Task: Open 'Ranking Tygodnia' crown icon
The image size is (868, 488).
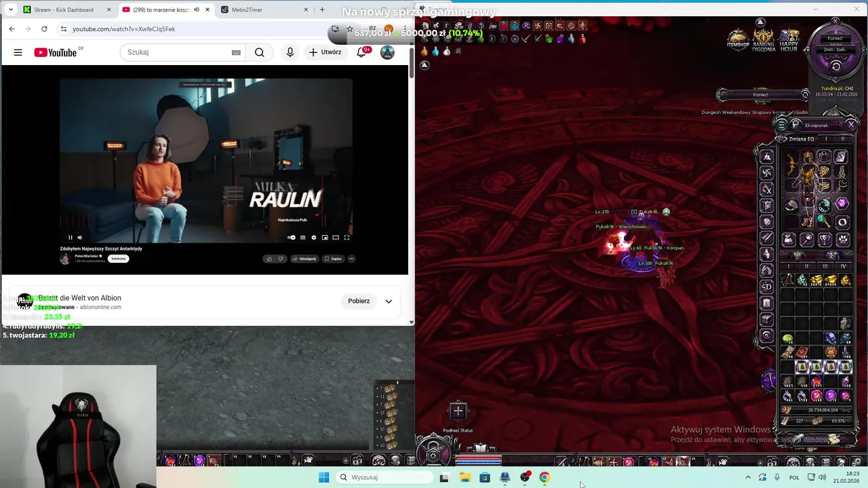Action: coord(764,39)
